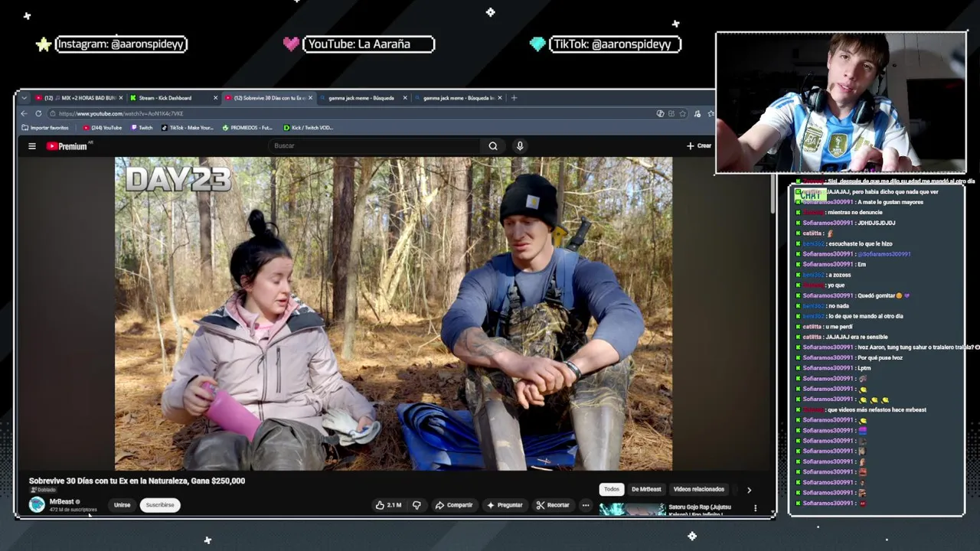
Task: Click the video title Sobrevive 30 Días
Action: 137,481
